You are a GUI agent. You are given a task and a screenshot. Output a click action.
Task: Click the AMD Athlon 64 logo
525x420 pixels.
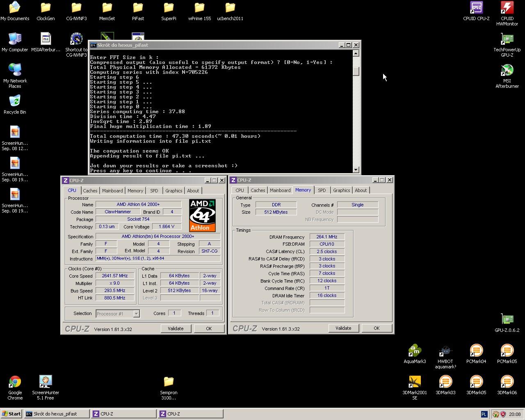202,215
